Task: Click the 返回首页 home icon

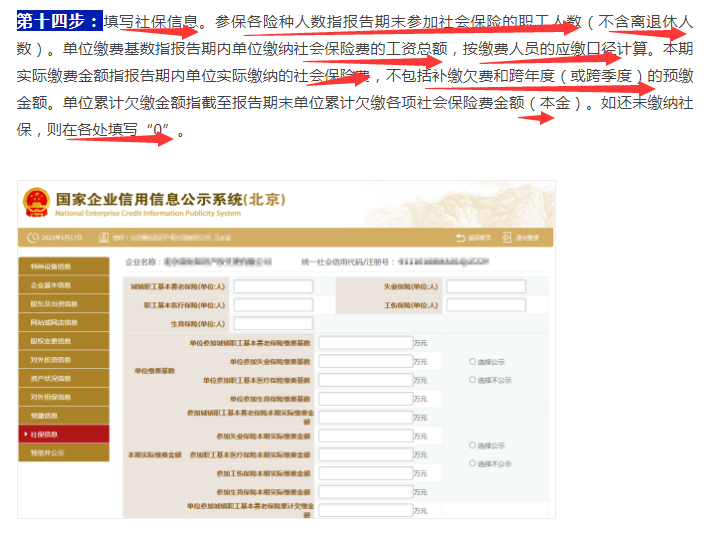Action: 460,238
